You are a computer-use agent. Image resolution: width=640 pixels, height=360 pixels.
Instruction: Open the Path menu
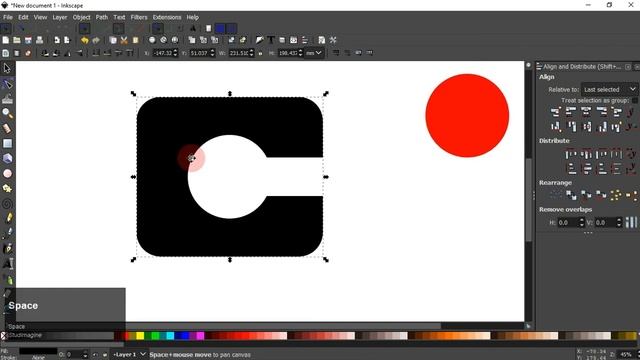[x=102, y=17]
